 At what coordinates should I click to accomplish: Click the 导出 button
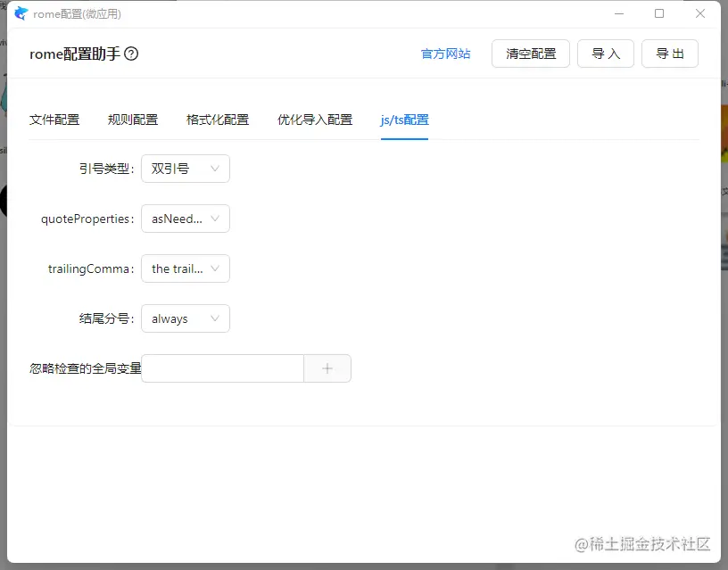point(670,54)
